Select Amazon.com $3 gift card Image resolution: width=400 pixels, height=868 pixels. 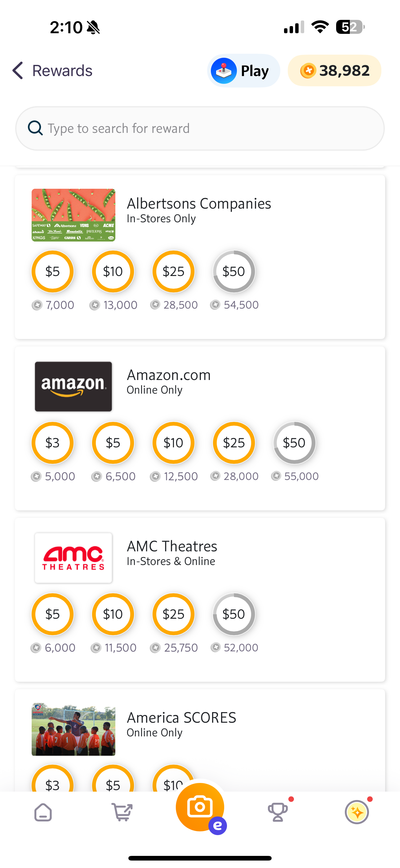(x=52, y=443)
